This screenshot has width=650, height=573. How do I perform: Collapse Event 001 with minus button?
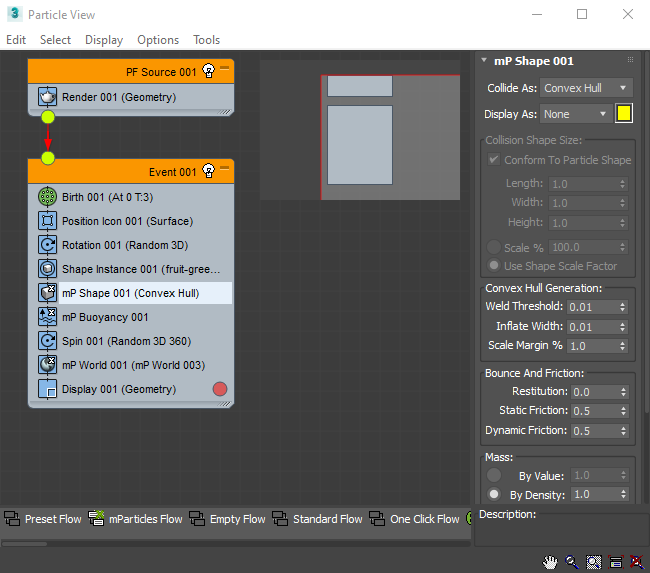224,168
